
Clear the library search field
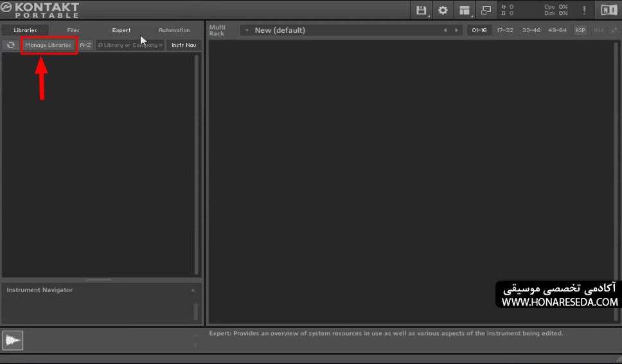coord(160,45)
